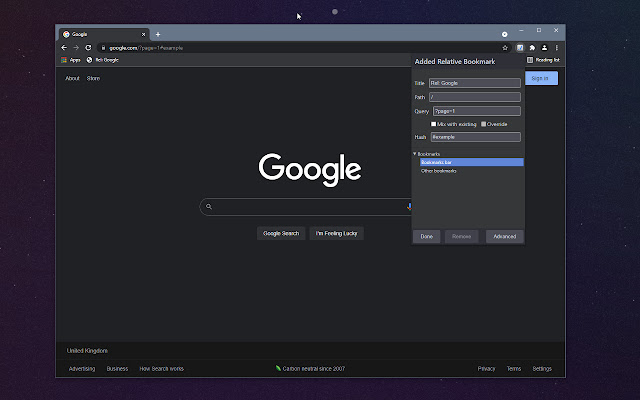Click the lock icon in address bar

(x=103, y=48)
